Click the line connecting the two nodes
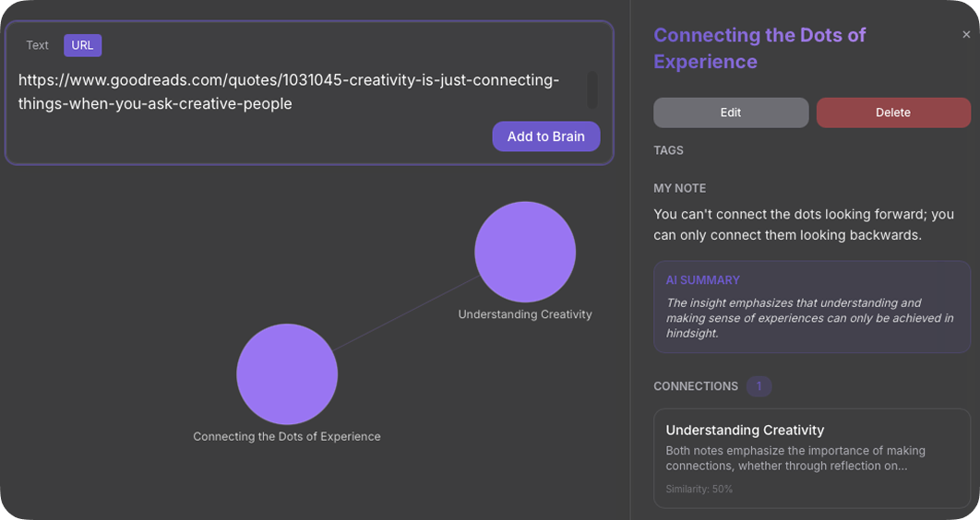The height and width of the screenshot is (520, 980). pyautogui.click(x=406, y=313)
